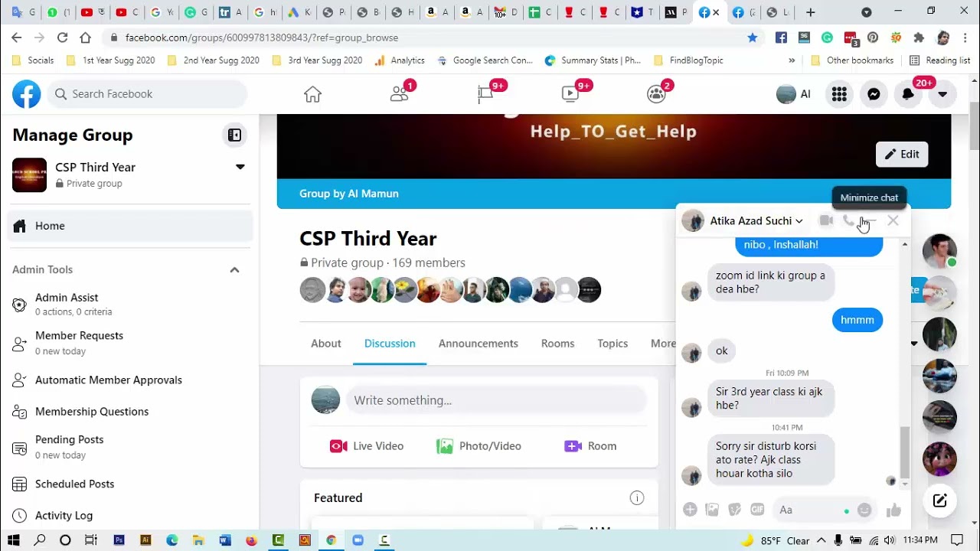Switch to About tab
Image resolution: width=980 pixels, height=551 pixels.
pyautogui.click(x=326, y=344)
